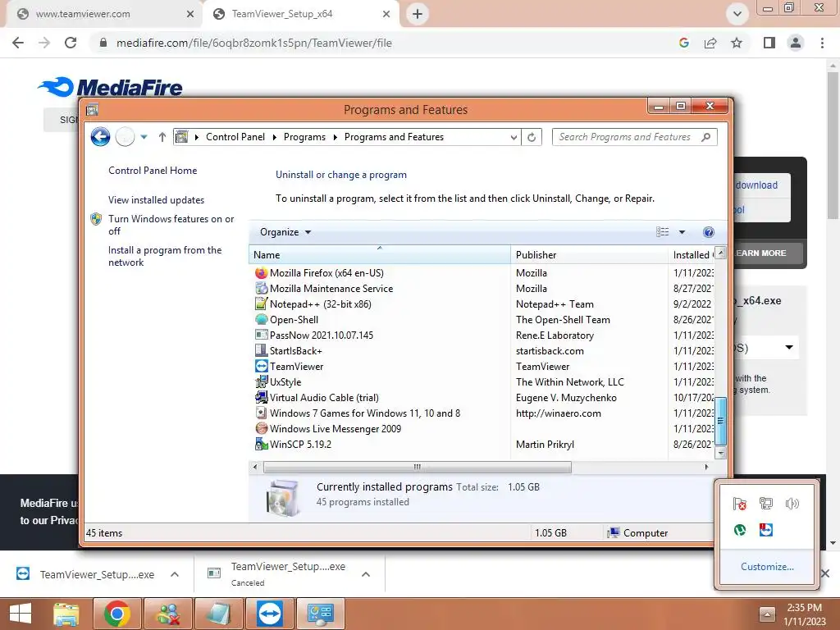Close the Chrome downloads bar
This screenshot has width=840, height=630.
click(x=825, y=573)
